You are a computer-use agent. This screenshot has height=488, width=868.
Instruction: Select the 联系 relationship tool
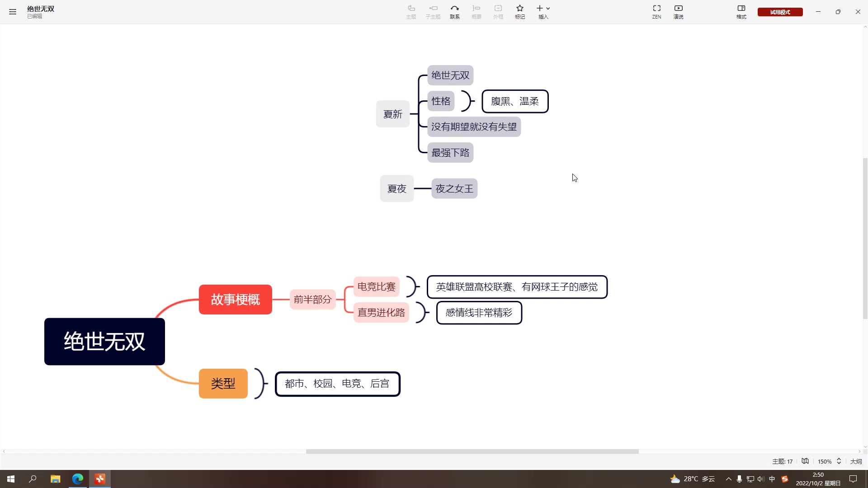(455, 12)
